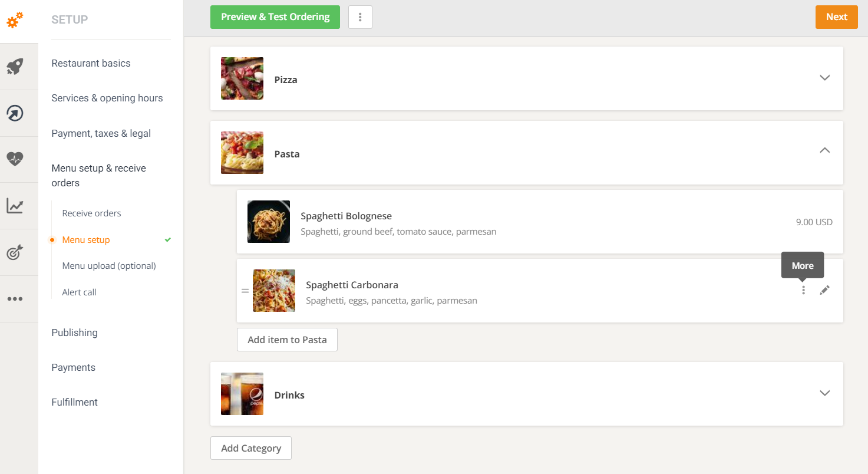
Task: Select the orange Setup gear icon
Action: point(15,21)
